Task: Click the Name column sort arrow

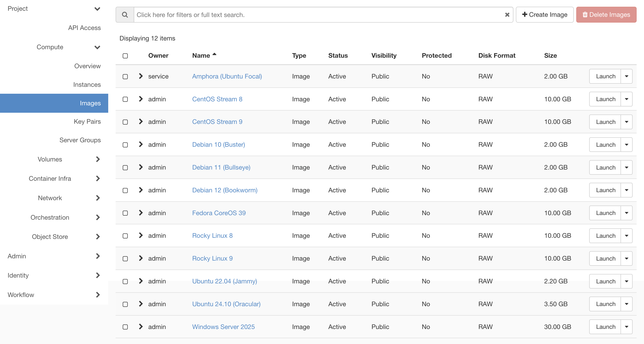Action: tap(214, 54)
